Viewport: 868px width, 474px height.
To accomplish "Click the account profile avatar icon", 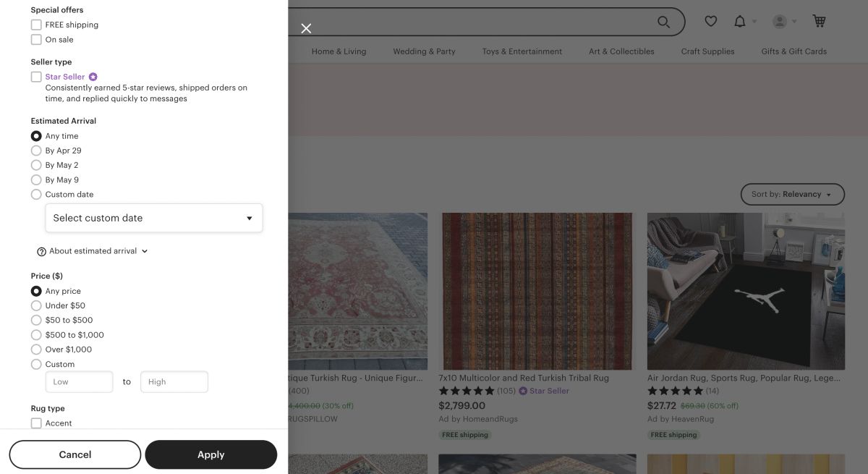I will point(780,22).
